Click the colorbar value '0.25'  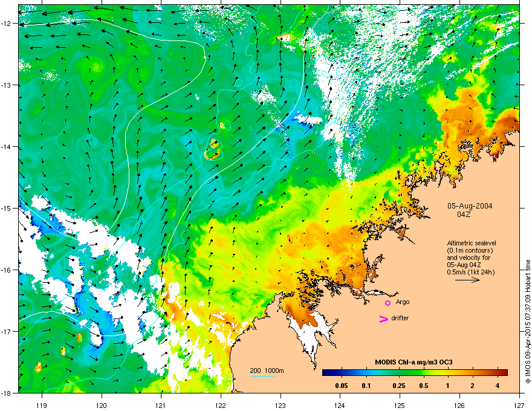399,386
